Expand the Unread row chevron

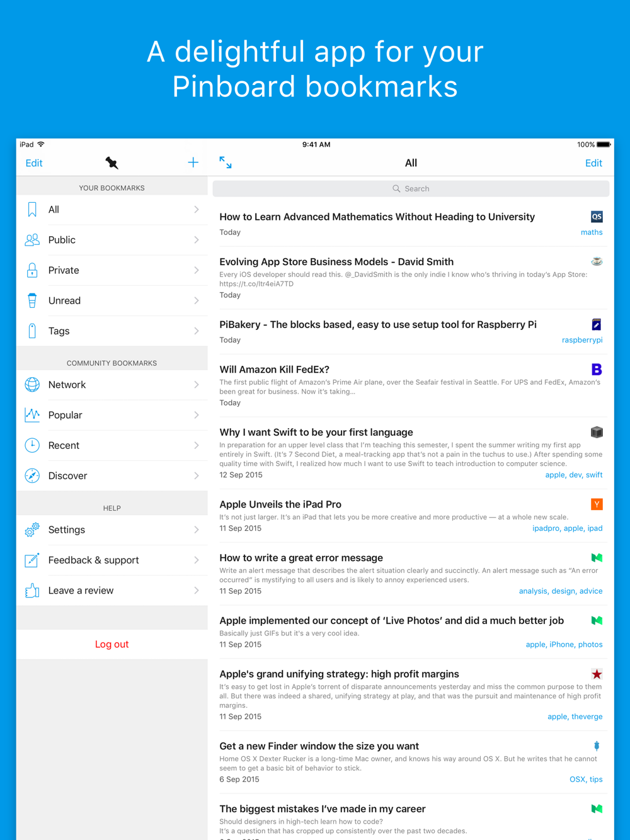coord(197,300)
